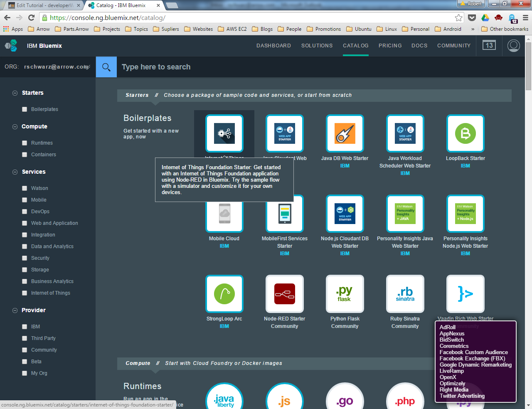
Task: Tick the Mobile services checkbox
Action: tap(25, 200)
